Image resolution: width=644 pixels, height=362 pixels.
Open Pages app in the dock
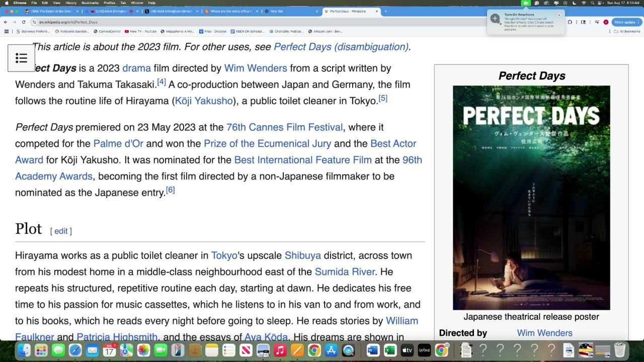pyautogui.click(x=297, y=350)
